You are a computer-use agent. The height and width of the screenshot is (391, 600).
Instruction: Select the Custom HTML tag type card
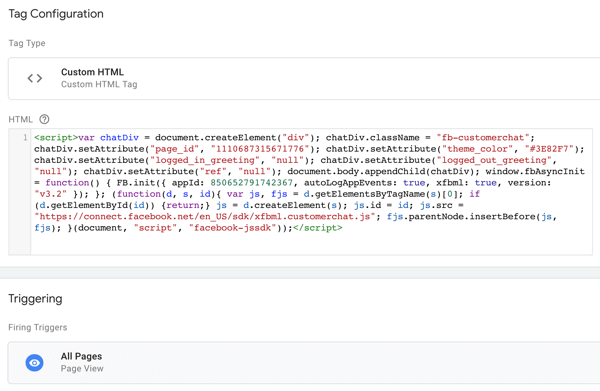pyautogui.click(x=304, y=78)
